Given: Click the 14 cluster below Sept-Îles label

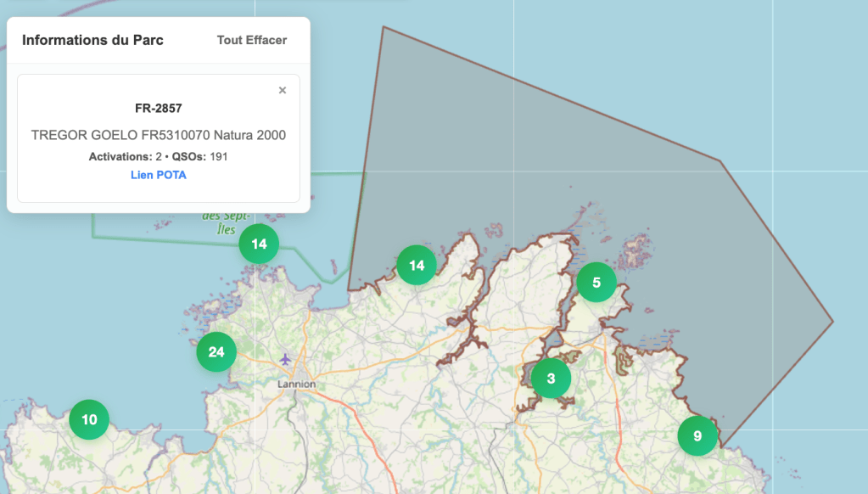Looking at the screenshot, I should [x=259, y=244].
